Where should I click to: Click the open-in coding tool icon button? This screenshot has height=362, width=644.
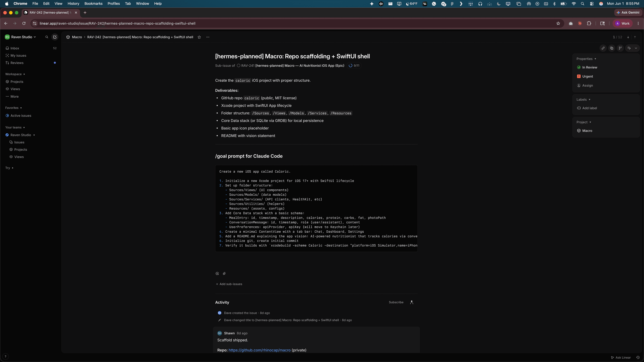pos(629,48)
